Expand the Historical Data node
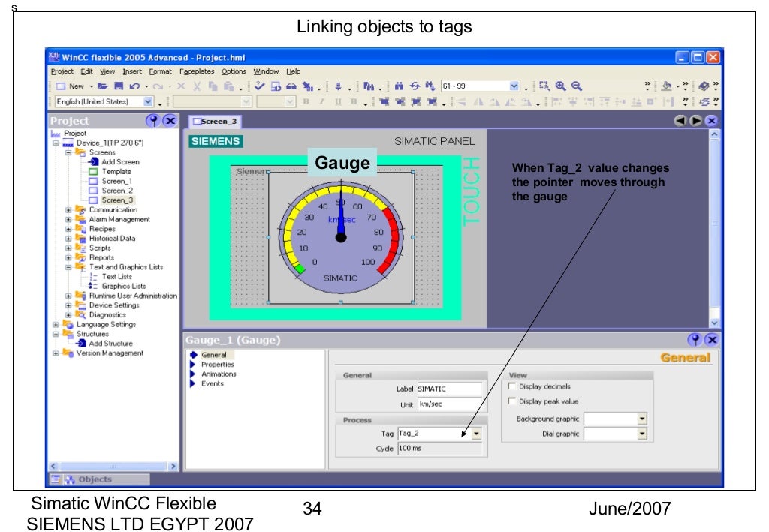The width and height of the screenshot is (769, 532). [x=68, y=239]
